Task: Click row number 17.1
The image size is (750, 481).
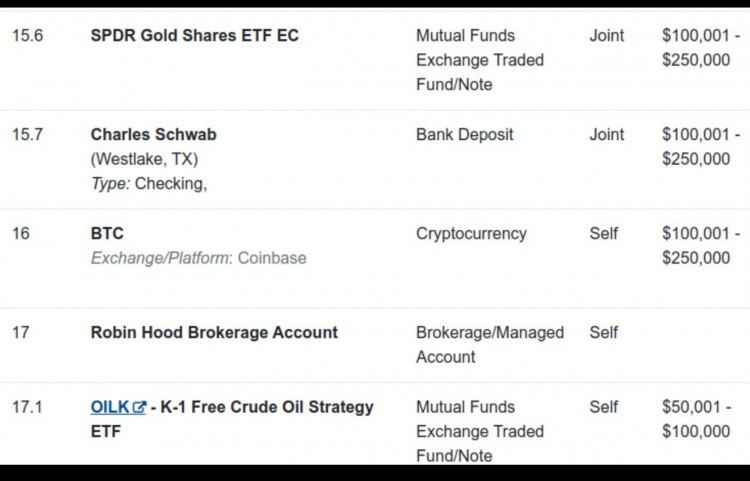Action: (x=27, y=407)
